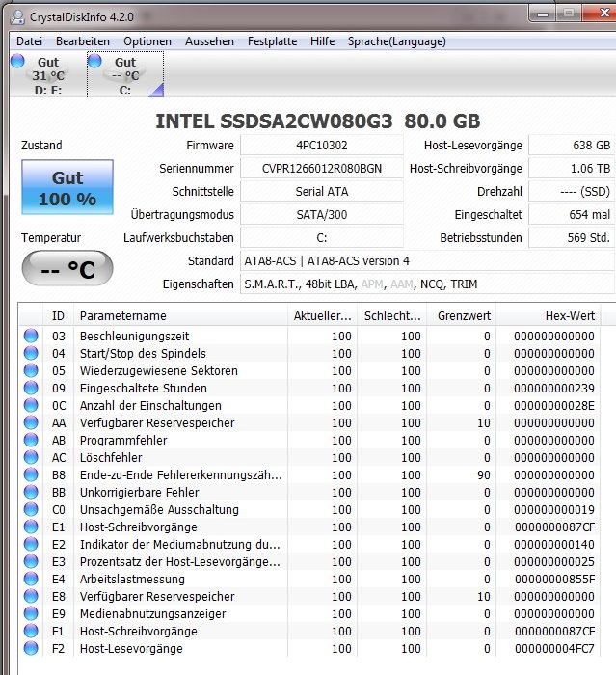Viewport: 616px width, 675px height.
Task: Click the Eingeschaltet value 654 mal
Action: point(572,215)
